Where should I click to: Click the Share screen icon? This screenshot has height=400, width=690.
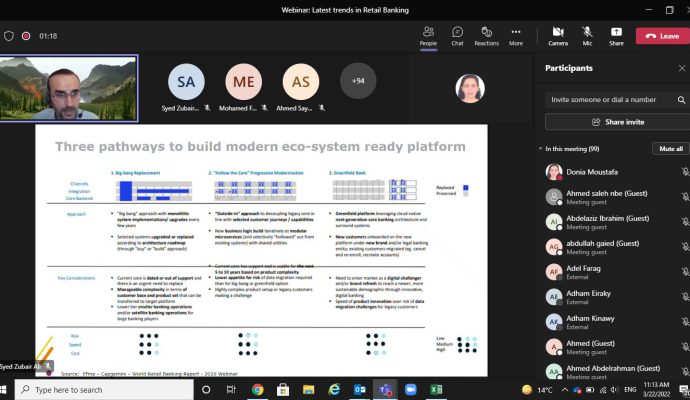click(616, 36)
